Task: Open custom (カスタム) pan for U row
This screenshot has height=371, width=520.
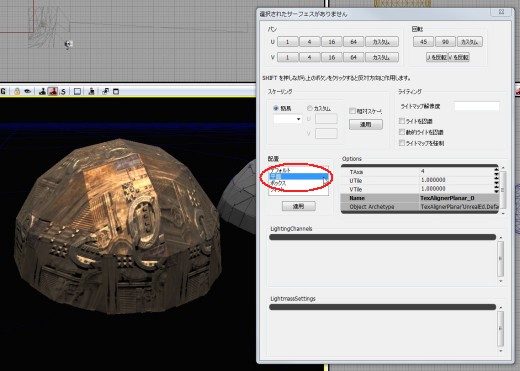Action: (382, 42)
